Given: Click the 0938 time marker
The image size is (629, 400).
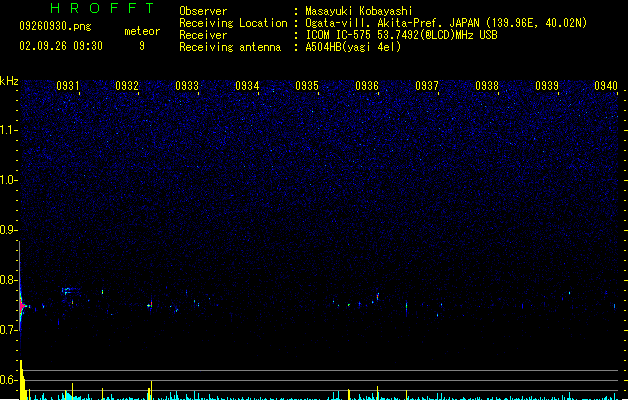Looking at the screenshot, I should (x=487, y=86).
